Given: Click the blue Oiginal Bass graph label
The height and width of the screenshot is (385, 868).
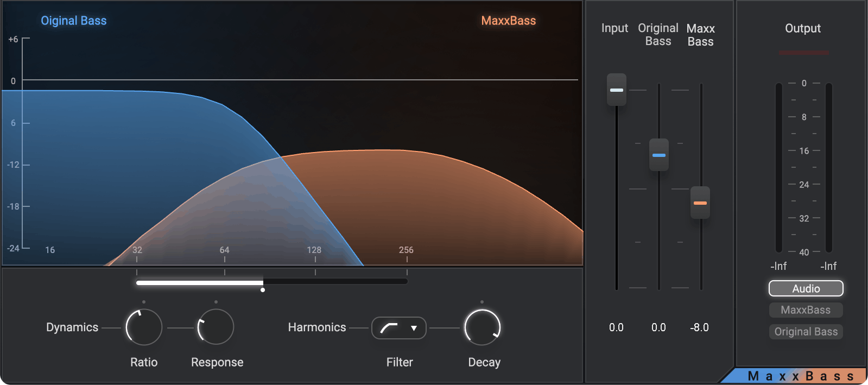Looking at the screenshot, I should (x=74, y=21).
